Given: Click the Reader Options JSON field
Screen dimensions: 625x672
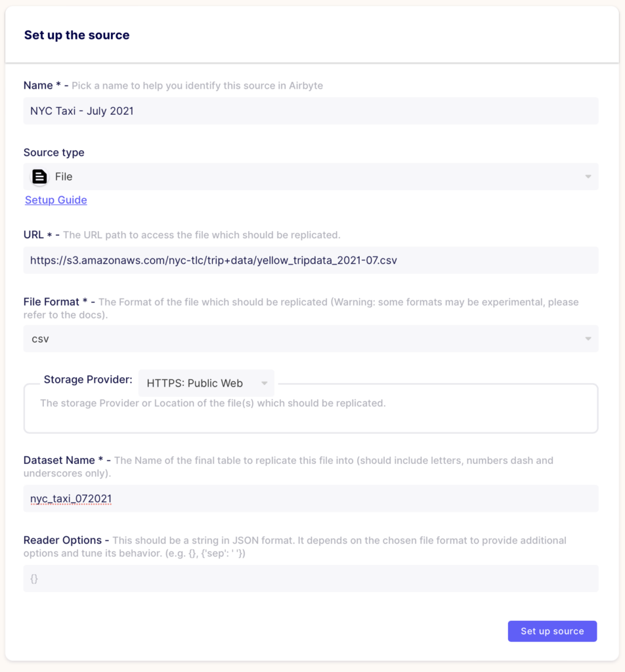Looking at the screenshot, I should 311,578.
